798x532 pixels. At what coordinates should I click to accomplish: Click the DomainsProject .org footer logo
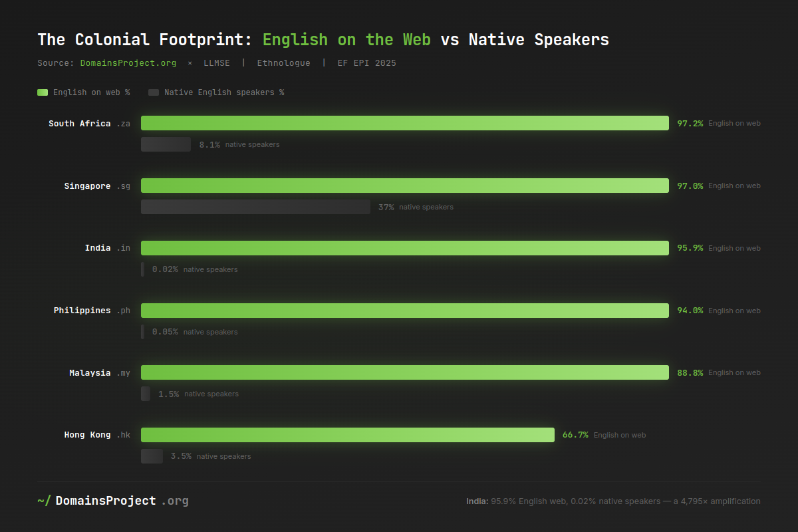tap(113, 501)
